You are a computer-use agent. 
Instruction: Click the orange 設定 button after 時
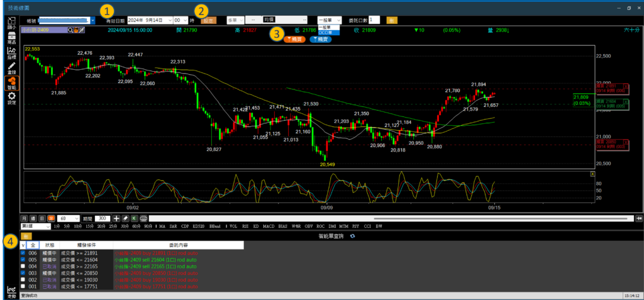point(209,20)
